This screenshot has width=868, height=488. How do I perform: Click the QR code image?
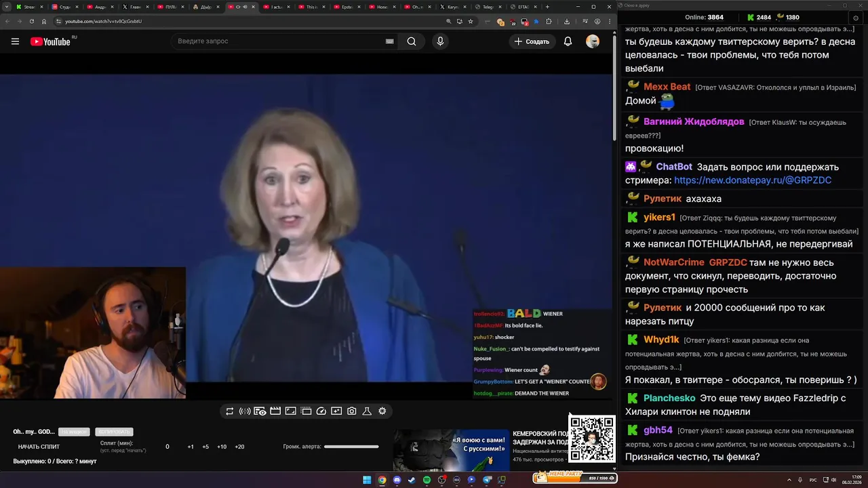tap(592, 439)
